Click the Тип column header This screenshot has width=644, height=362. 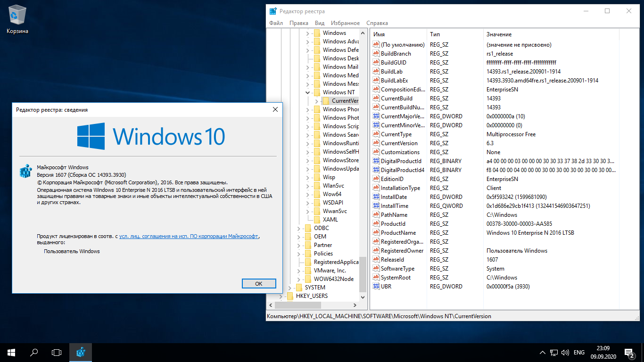[455, 34]
